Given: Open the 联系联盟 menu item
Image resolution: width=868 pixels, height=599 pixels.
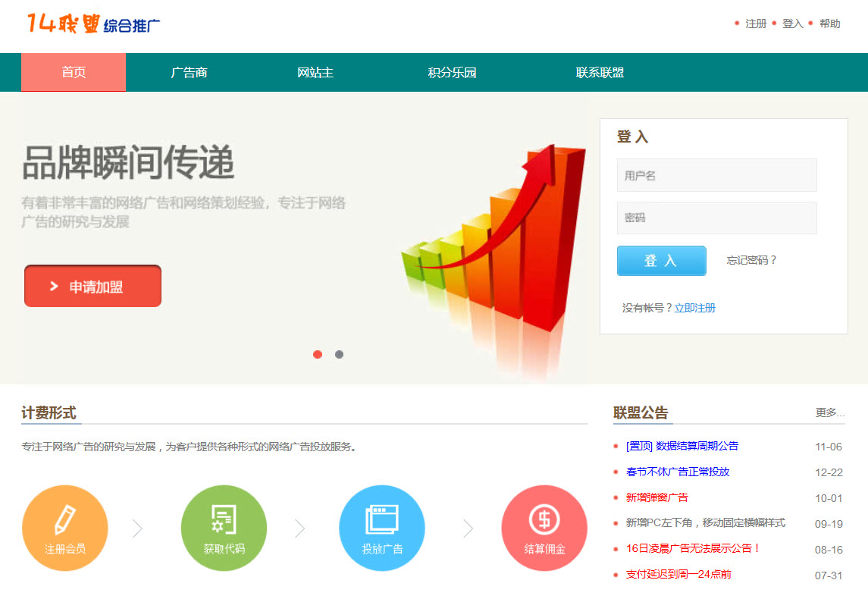Looking at the screenshot, I should (x=600, y=73).
